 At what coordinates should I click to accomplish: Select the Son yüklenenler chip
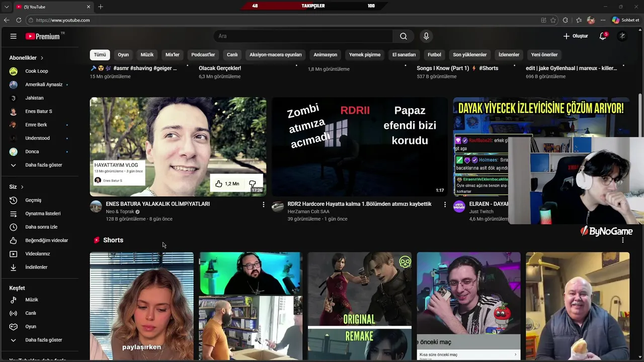[470, 55]
